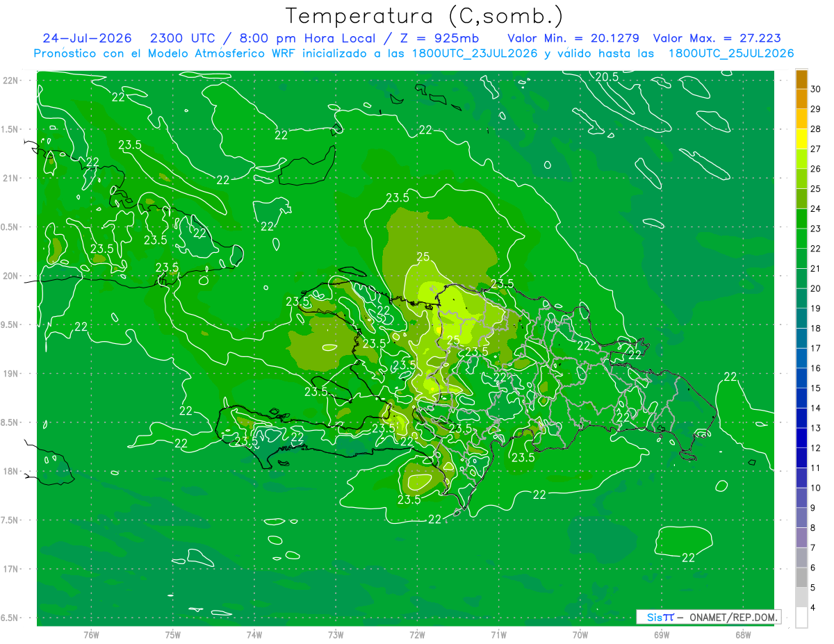The height and width of the screenshot is (644, 834).
Task: Select '8:00 pm Hora Local' text
Action: 307,38
